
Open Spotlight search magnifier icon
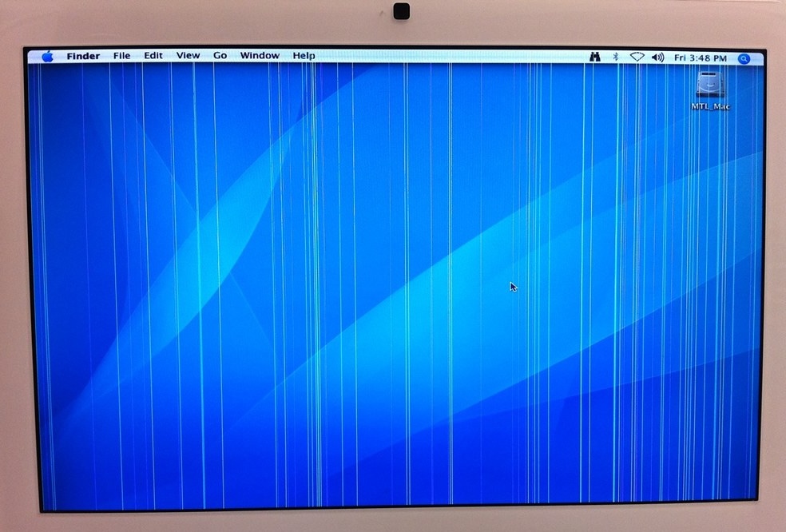[x=744, y=58]
